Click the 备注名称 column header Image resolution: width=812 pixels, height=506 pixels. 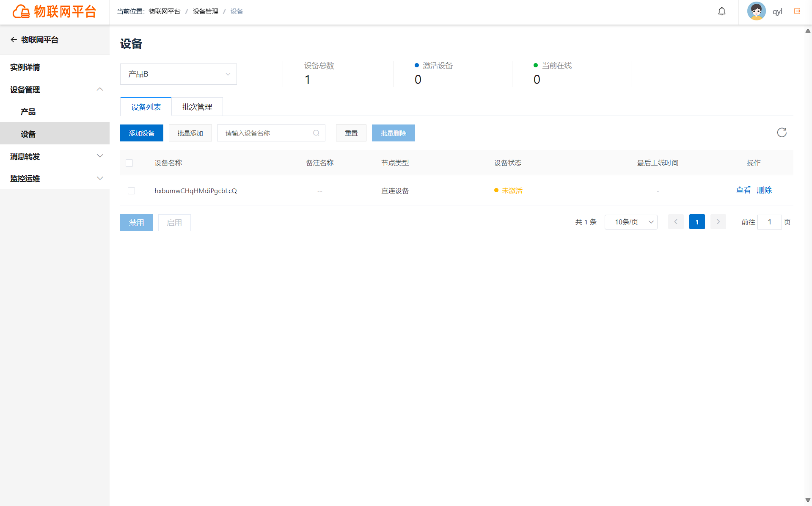pyautogui.click(x=320, y=163)
